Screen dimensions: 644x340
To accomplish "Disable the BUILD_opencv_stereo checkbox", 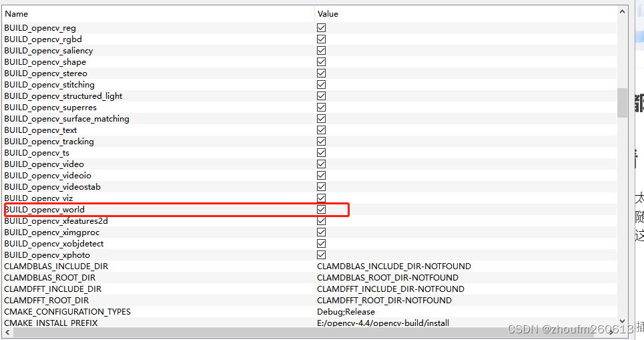I will tap(321, 73).
